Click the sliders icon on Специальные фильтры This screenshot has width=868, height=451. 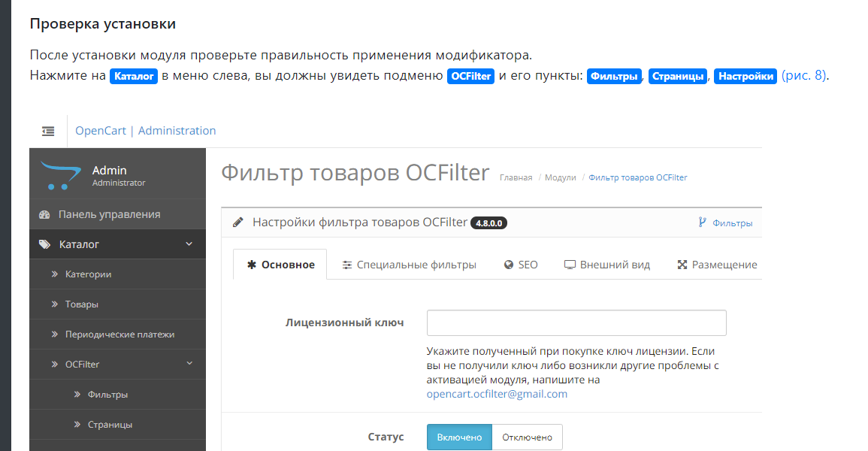pyautogui.click(x=347, y=265)
